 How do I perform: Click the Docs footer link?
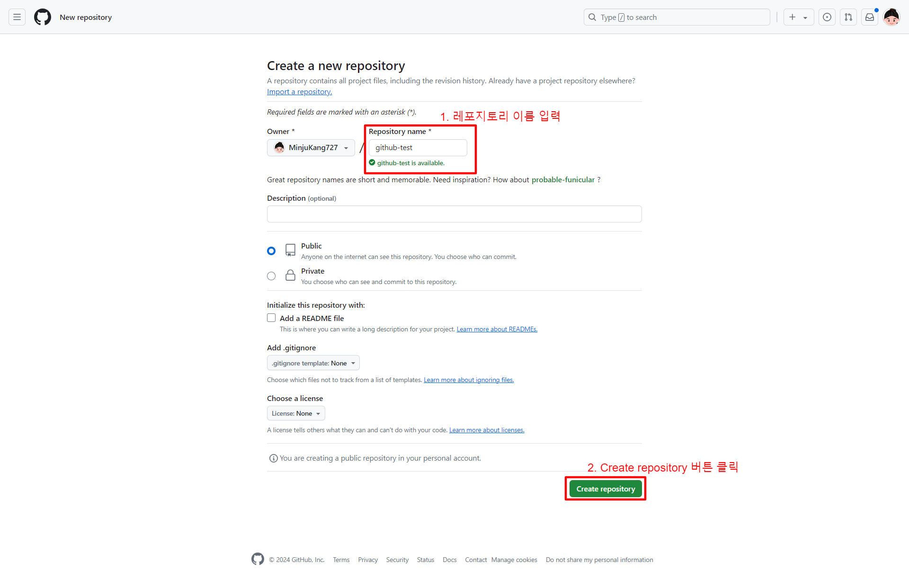449,560
